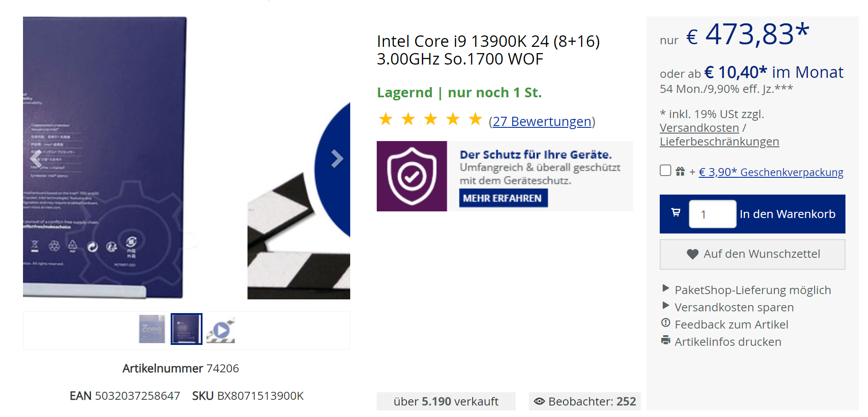Select the first Core box thumbnail
Viewport: 868px width, 417px height.
coord(152,329)
